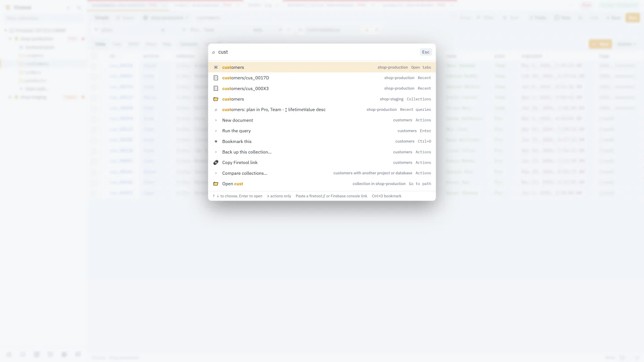Screen dimensions: 644x362
Task: Click the 'Ctrl+D bookmark' footer hint
Action: coord(386,196)
